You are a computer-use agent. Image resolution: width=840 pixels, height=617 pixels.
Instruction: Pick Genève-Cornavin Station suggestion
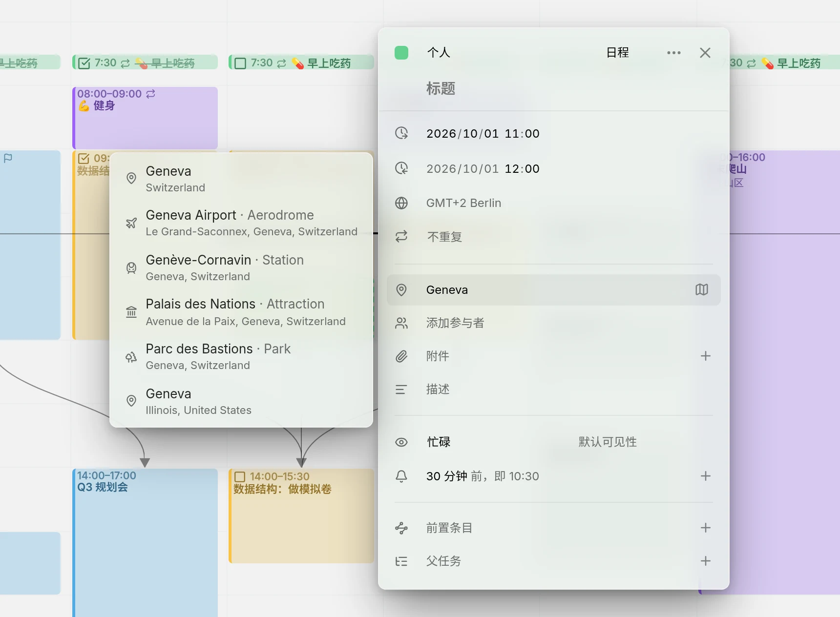(x=241, y=267)
